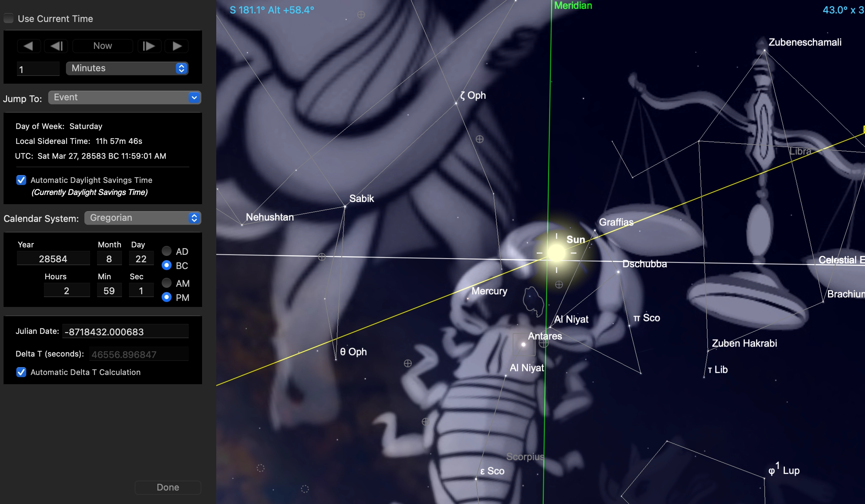Enable the Use Current Time checkbox
The width and height of the screenshot is (865, 504).
(9, 18)
